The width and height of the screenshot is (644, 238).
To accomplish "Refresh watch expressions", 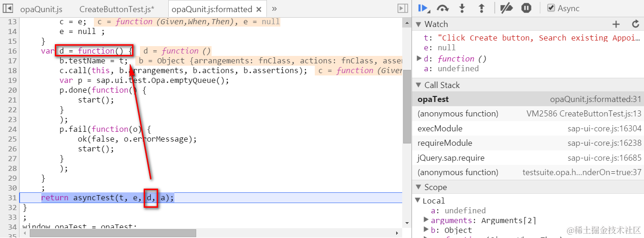I will [636, 24].
